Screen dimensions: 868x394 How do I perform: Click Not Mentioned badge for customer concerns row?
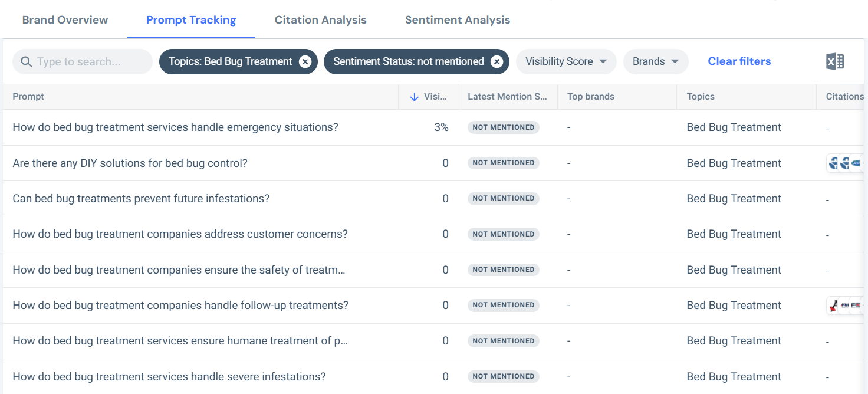(503, 234)
